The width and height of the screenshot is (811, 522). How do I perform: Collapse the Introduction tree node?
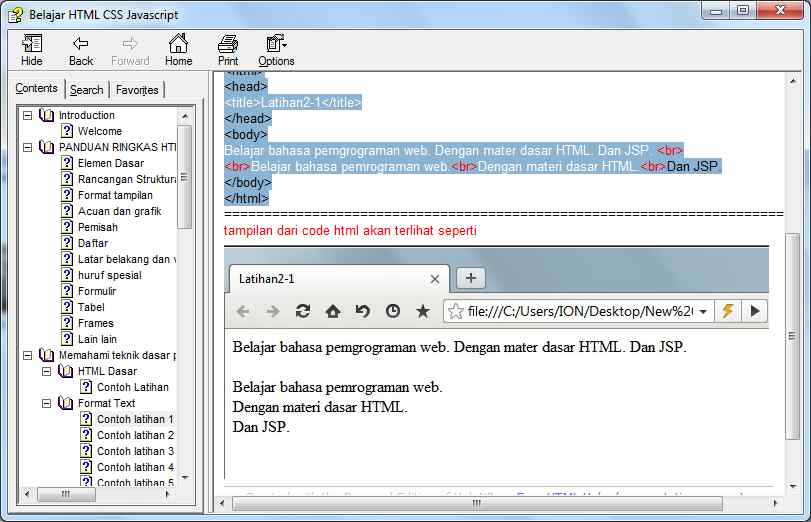pyautogui.click(x=27, y=115)
